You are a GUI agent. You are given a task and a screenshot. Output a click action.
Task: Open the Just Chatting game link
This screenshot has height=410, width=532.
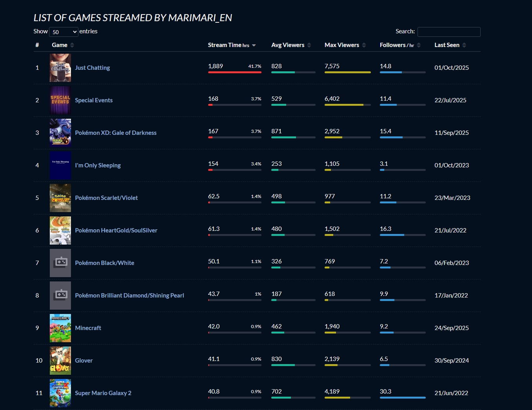[93, 68]
